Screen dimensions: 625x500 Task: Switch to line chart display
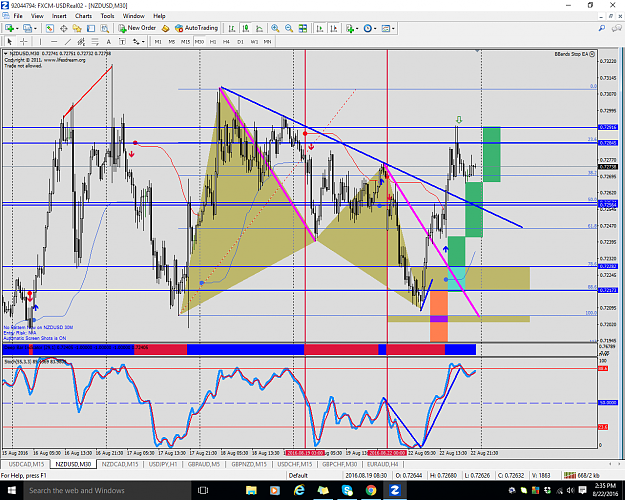[259, 28]
